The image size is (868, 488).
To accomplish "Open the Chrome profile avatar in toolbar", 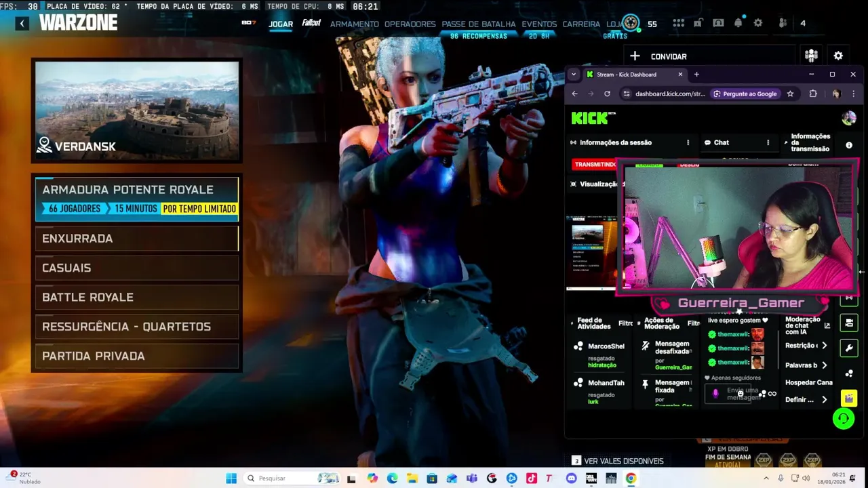I will [836, 94].
